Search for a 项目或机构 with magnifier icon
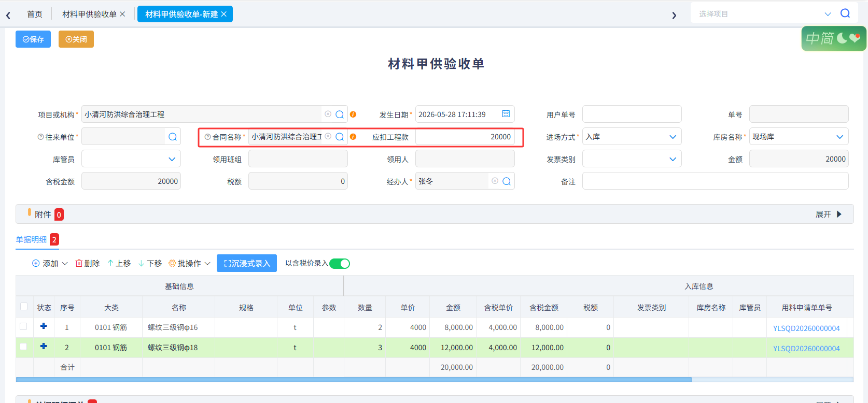868x403 pixels. click(340, 114)
